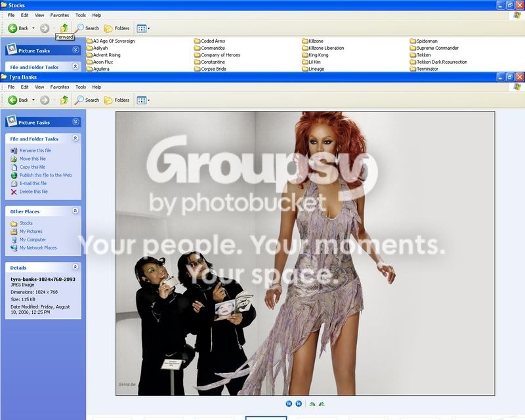Open Views dropdown in Tyra Banks window
This screenshot has width=525, height=420.
pos(143,100)
